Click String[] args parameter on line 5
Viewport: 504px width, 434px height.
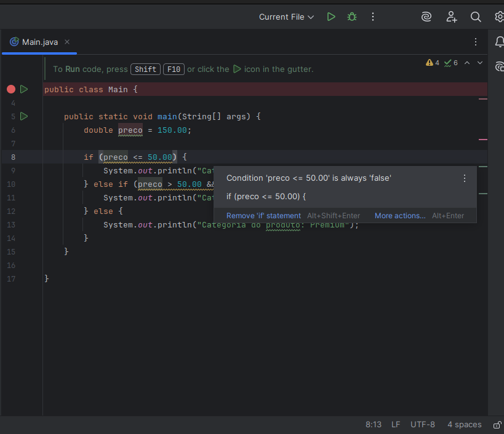(x=216, y=117)
